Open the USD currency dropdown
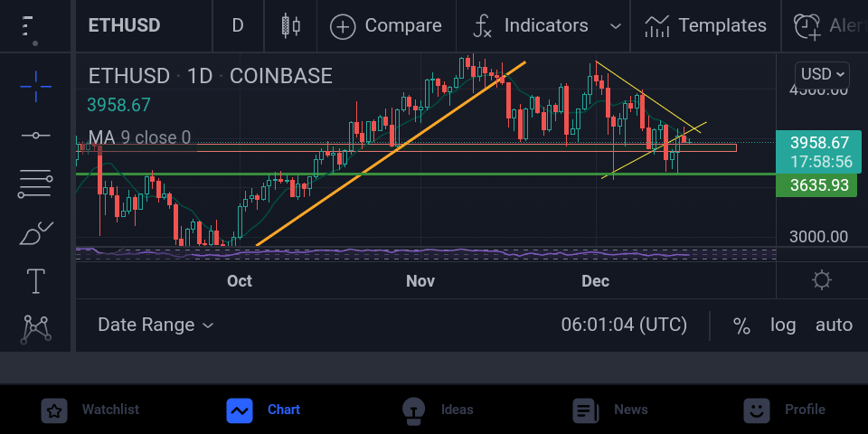868x434 pixels. (x=822, y=74)
